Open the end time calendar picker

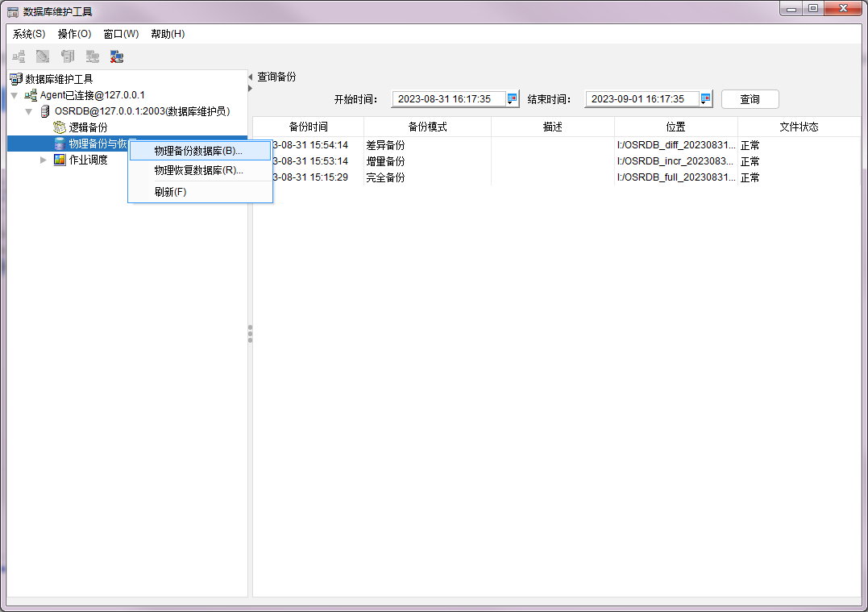[706, 99]
